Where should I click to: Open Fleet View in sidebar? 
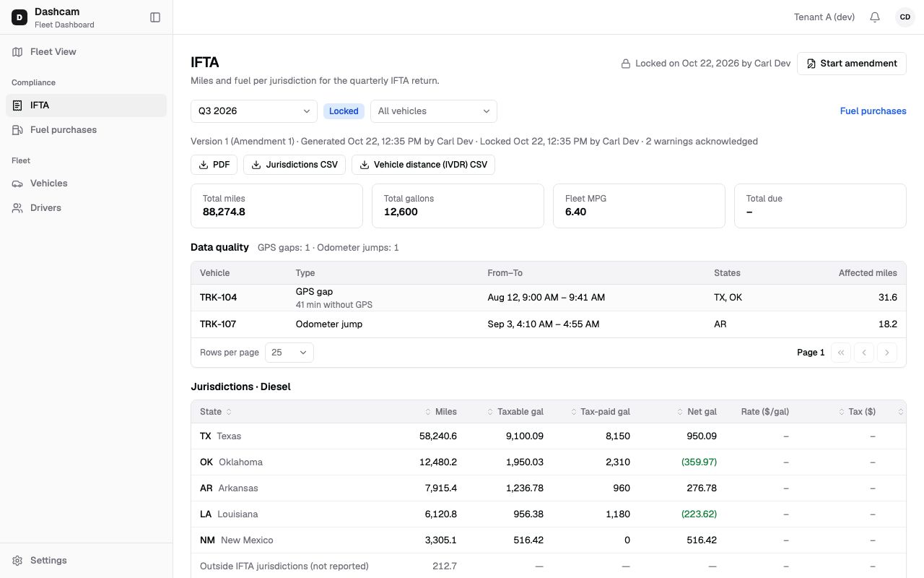(x=86, y=52)
